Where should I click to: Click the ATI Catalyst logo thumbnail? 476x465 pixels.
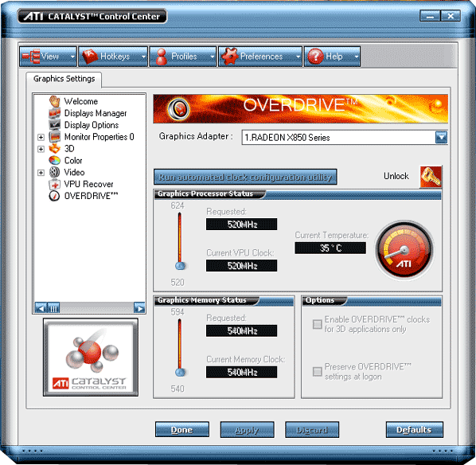tap(91, 358)
